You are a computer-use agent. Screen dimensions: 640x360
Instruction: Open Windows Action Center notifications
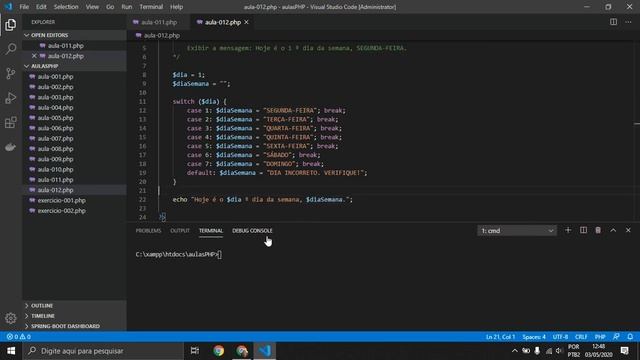(624, 351)
